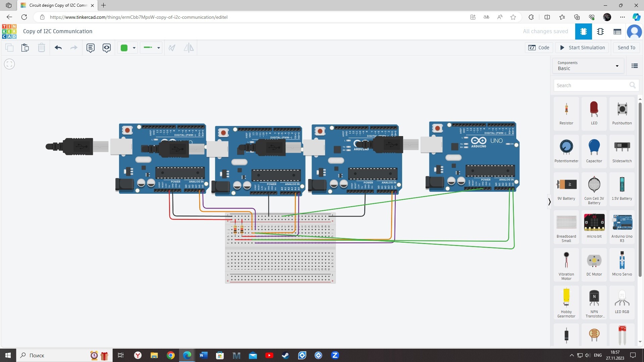Select the Coin Cell 3V Battery

594,189
